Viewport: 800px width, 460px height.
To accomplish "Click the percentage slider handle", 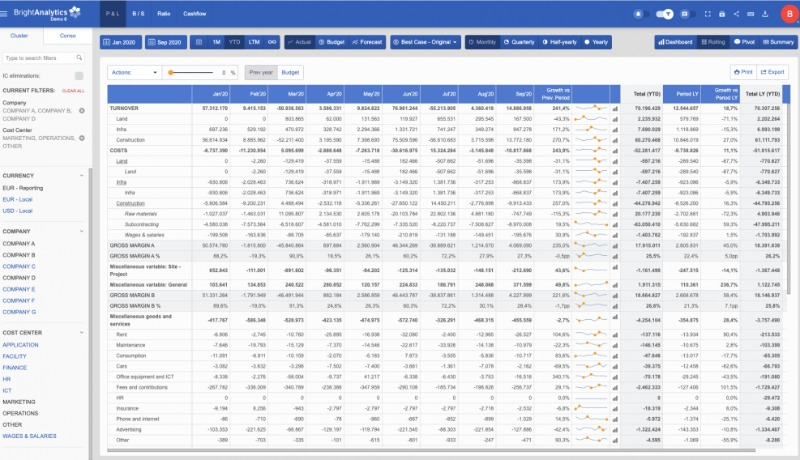I will [x=171, y=72].
